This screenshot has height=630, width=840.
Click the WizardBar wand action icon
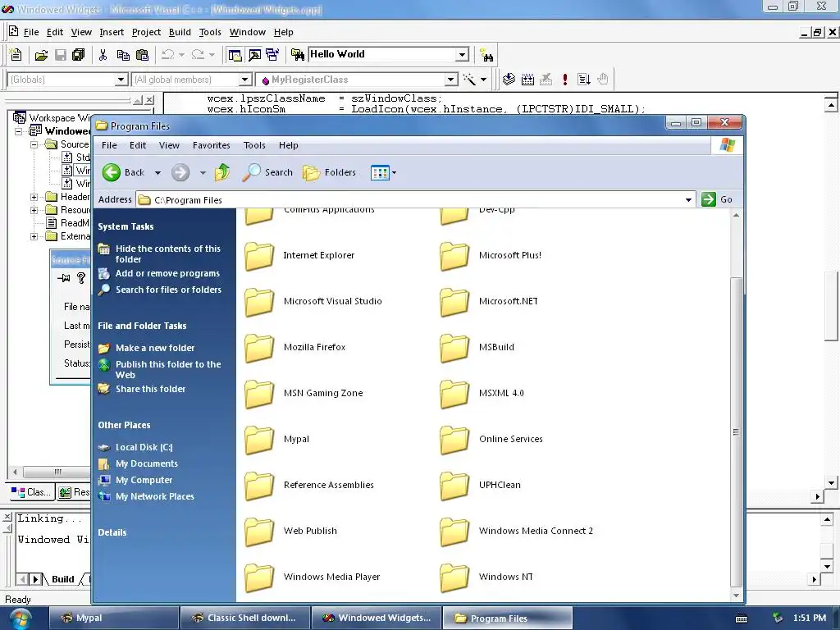point(469,80)
